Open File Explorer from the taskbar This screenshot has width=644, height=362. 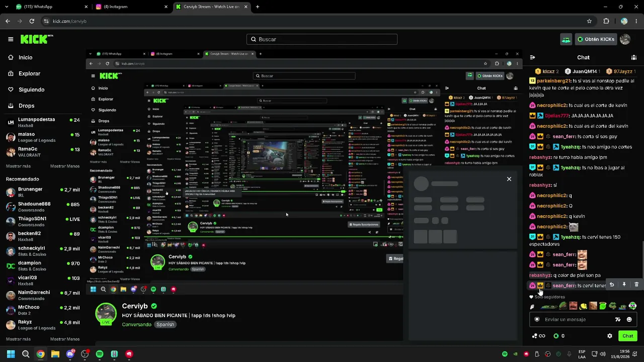coord(55,354)
